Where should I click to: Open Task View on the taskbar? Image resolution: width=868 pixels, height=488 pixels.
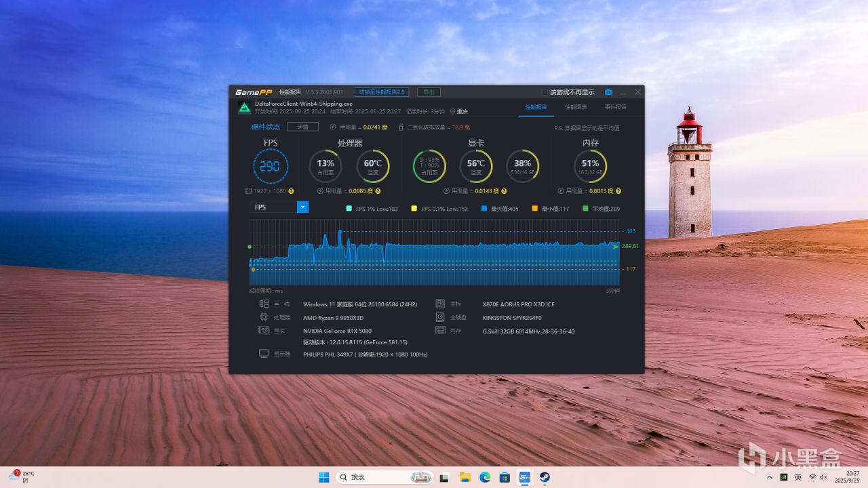(444, 477)
